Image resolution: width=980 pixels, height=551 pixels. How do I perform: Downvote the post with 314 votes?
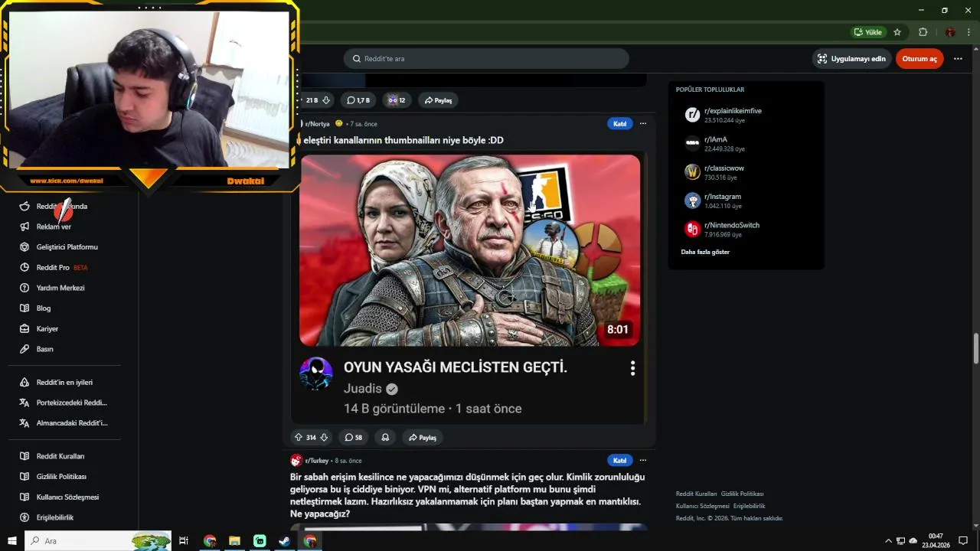pos(324,438)
